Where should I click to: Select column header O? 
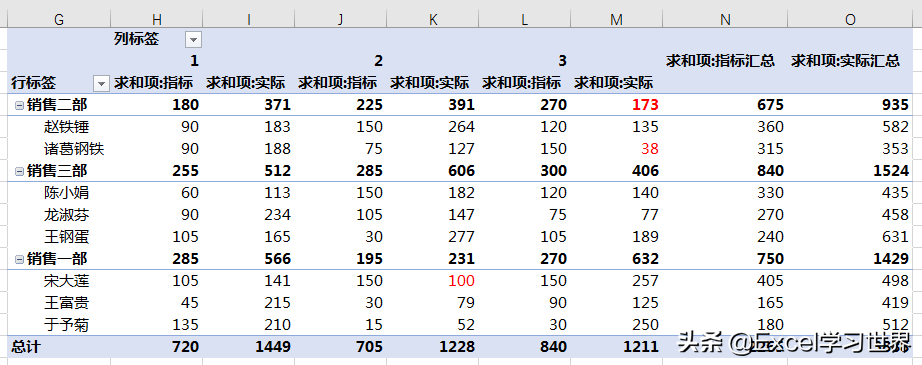coord(850,20)
